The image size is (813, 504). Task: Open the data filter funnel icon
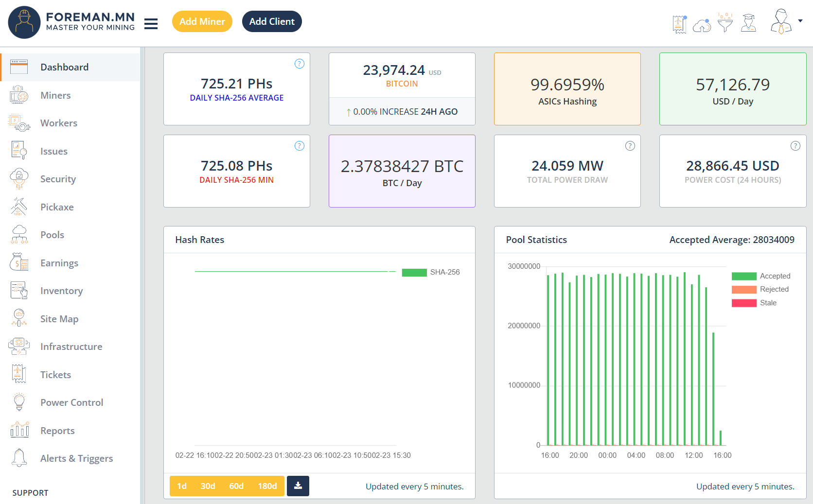(725, 21)
